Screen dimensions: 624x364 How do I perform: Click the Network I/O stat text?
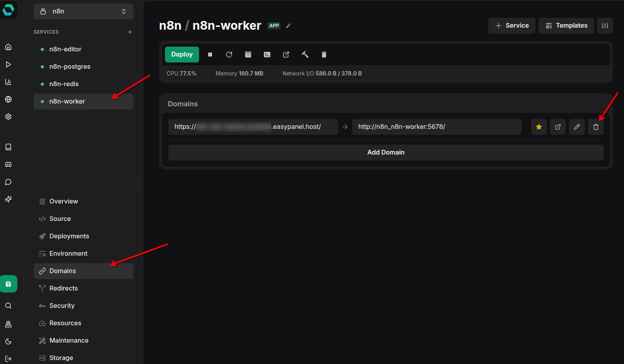[x=322, y=74]
